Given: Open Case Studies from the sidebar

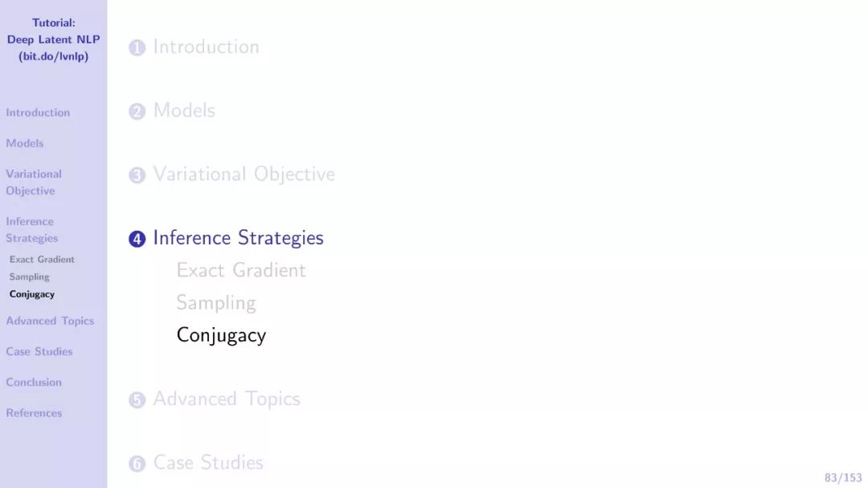Looking at the screenshot, I should (39, 351).
